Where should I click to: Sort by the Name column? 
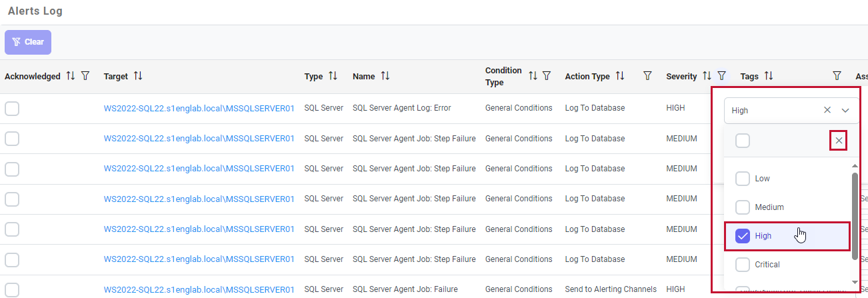[x=385, y=76]
